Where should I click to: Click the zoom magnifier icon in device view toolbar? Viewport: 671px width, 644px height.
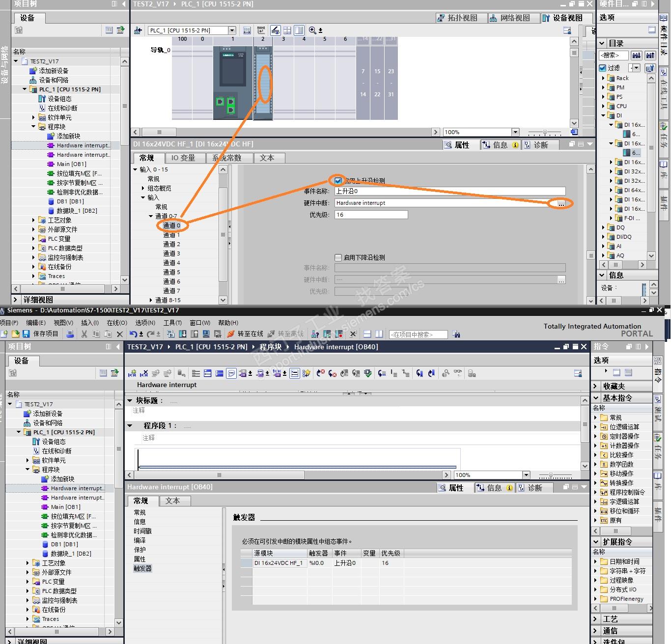pos(312,30)
